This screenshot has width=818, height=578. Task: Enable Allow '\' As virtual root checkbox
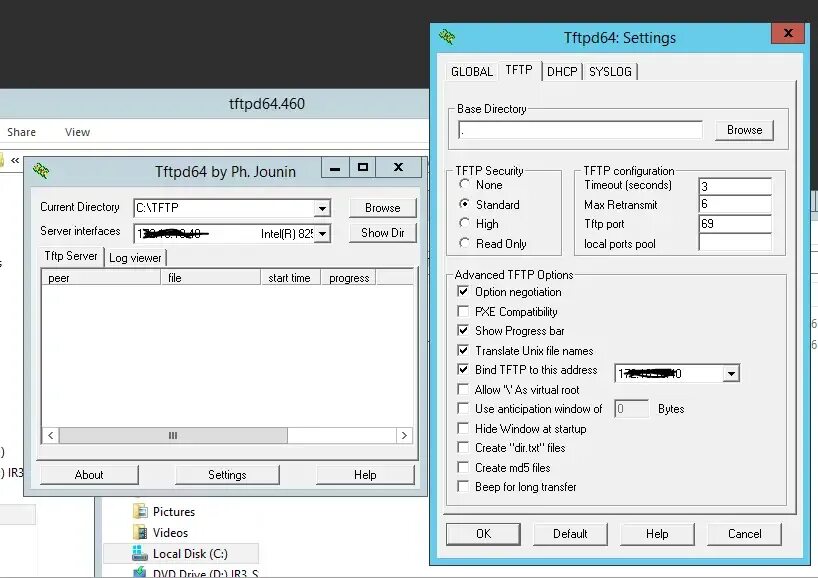pyautogui.click(x=463, y=389)
